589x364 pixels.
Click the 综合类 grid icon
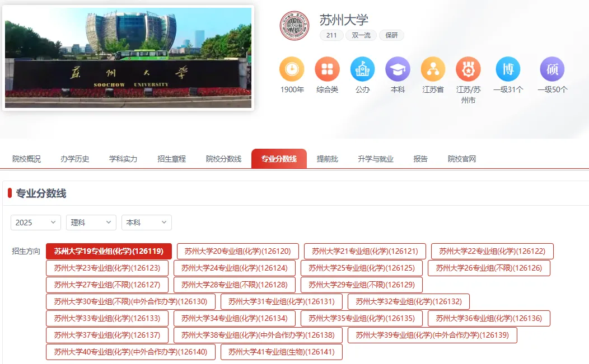[x=327, y=69]
